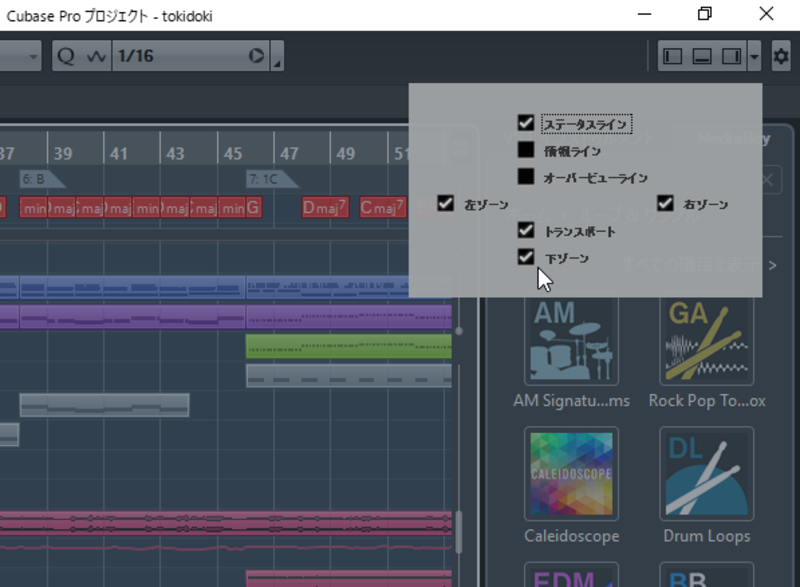Click the vertical zoom slider handle
This screenshot has height=587, width=800.
pos(459,331)
